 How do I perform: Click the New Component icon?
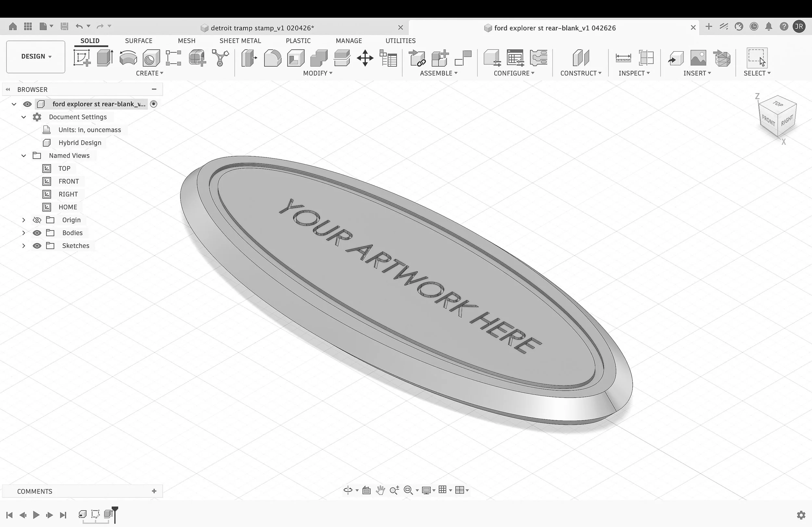tap(440, 58)
